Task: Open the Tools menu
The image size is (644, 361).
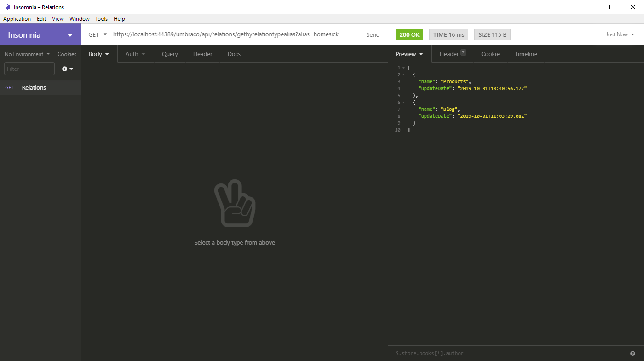Action: 101,19
